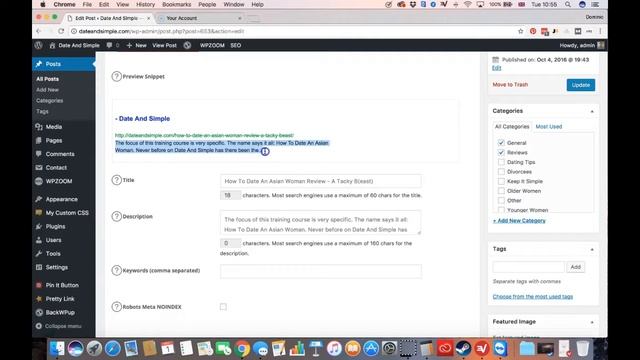640x360 pixels.
Task: Switch to the Your Account browser tab
Action: coord(199,18)
